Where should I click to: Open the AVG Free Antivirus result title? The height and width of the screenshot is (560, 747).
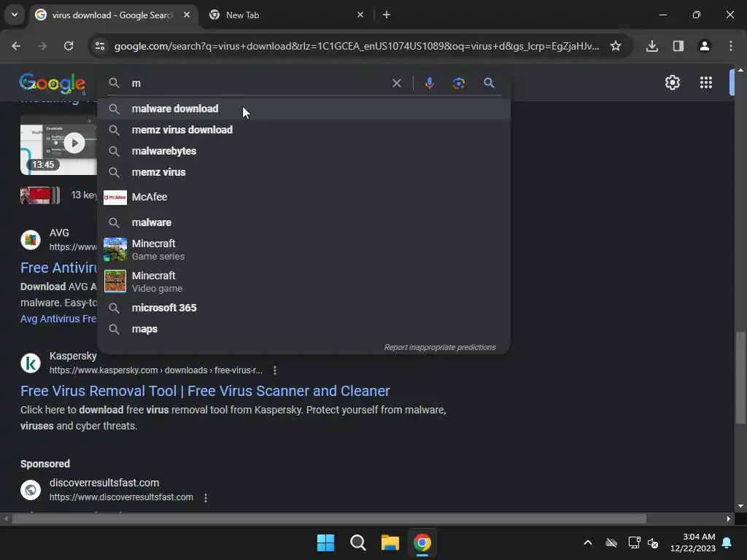point(58,268)
